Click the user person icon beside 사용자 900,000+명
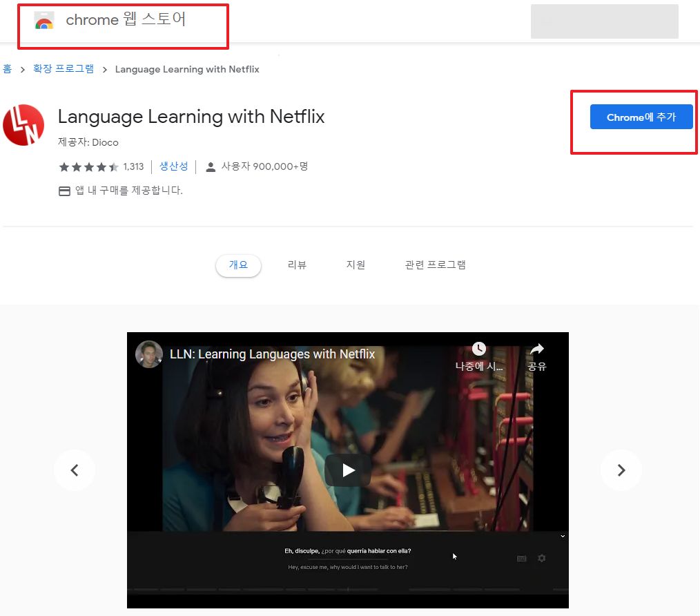Viewport: 700px width, 616px height. (x=211, y=167)
